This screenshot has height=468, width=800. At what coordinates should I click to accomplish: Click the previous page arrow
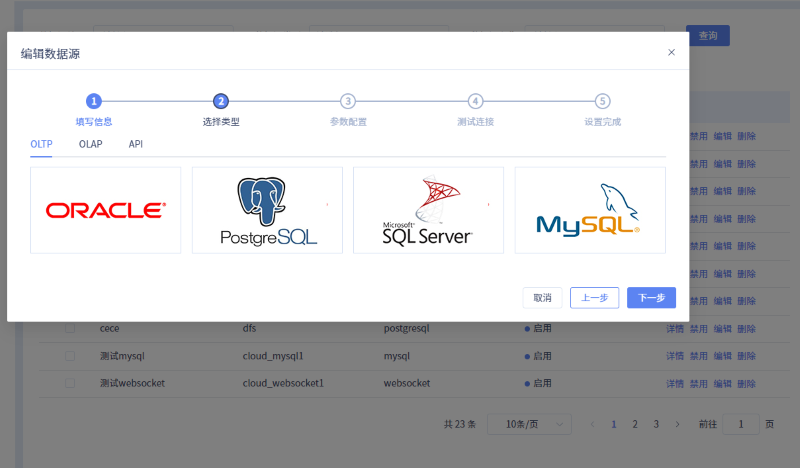592,424
